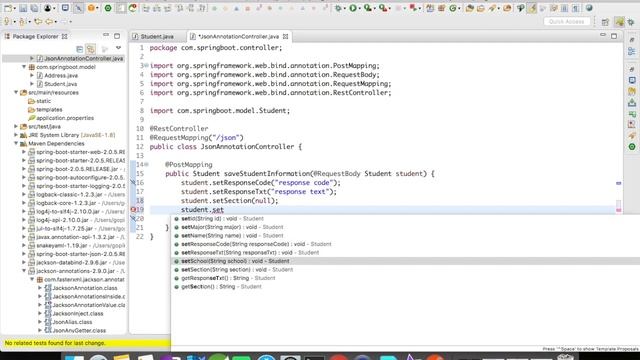This screenshot has width=640, height=360.
Task: Click the New file wizard icon
Action: (x=8, y=8)
